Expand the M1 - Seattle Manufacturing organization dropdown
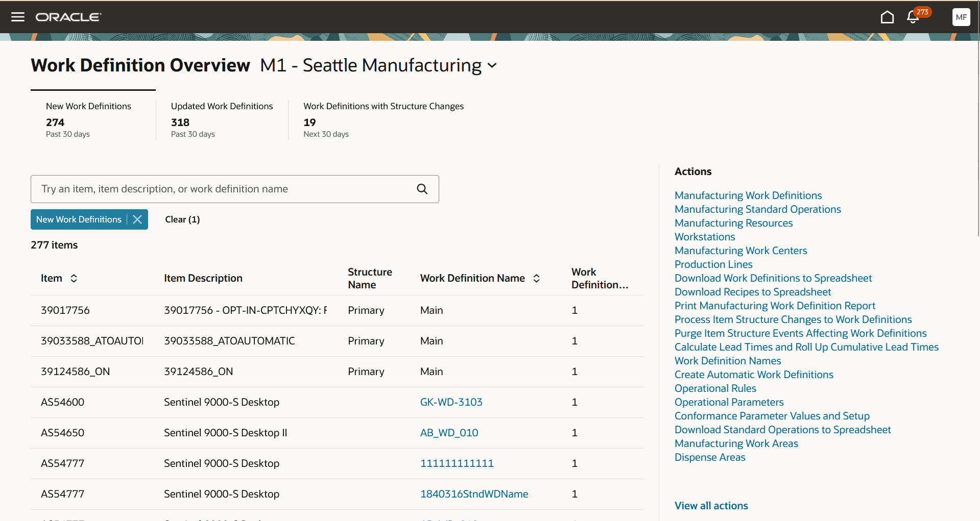This screenshot has height=521, width=980. [x=492, y=65]
